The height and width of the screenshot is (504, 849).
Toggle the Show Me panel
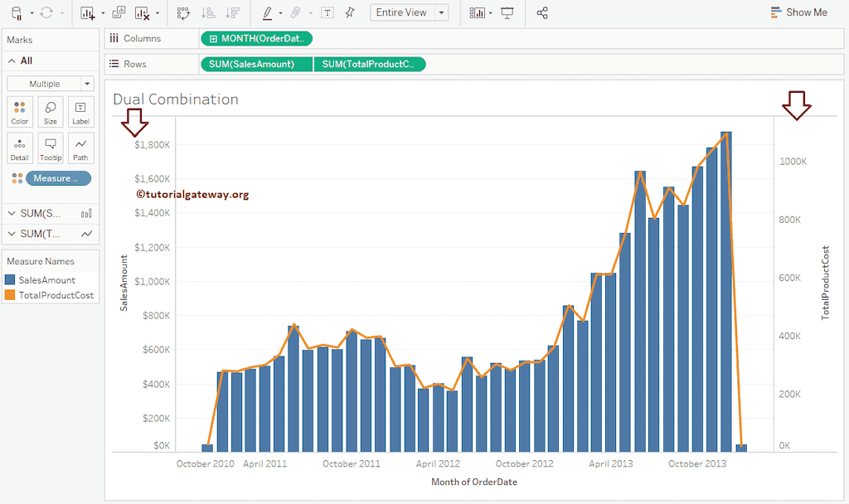point(798,12)
